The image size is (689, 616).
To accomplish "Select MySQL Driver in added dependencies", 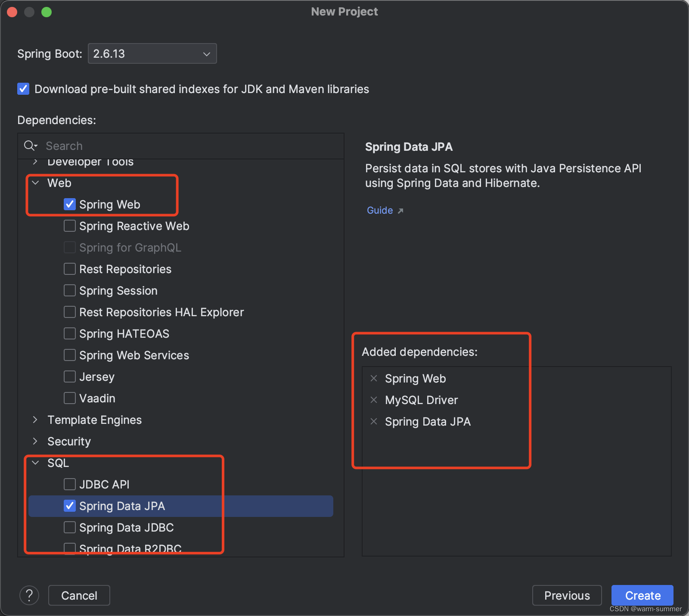I will 421,400.
